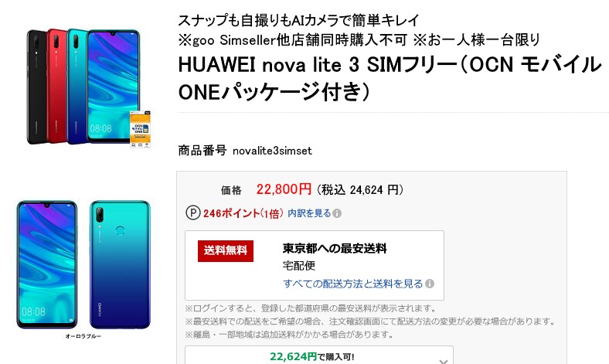Screen dimensions: 609x364
Task: Open the 内訳を見る points breakdown link
Action: click(x=309, y=213)
